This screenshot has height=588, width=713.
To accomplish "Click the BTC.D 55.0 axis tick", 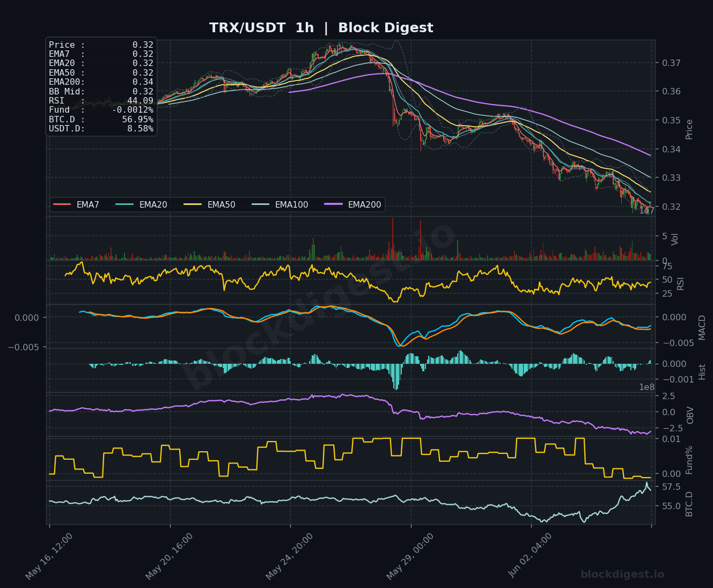I will [671, 506].
